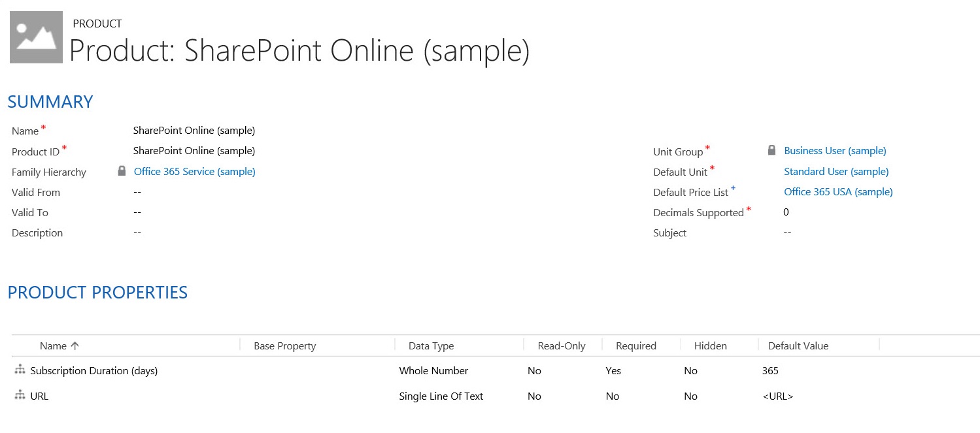Open the Business User (sample) link

pyautogui.click(x=835, y=151)
